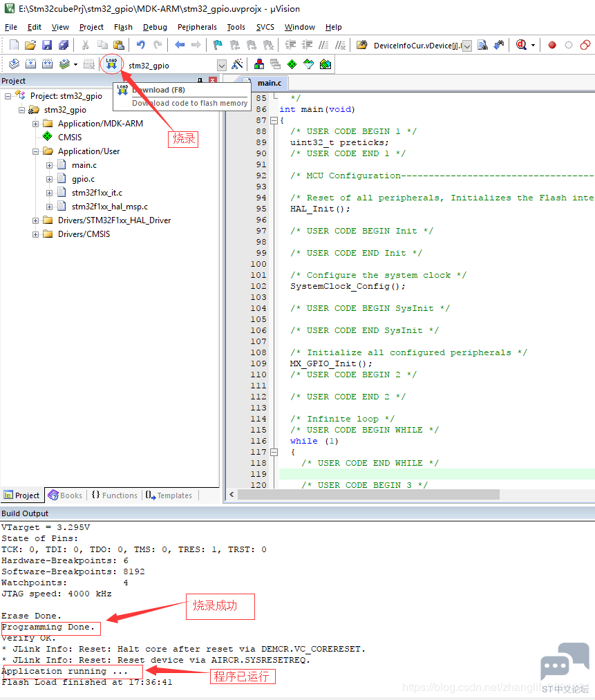Insert a bookmark with flag icon
The width and height of the screenshot is (595, 700).
click(218, 45)
